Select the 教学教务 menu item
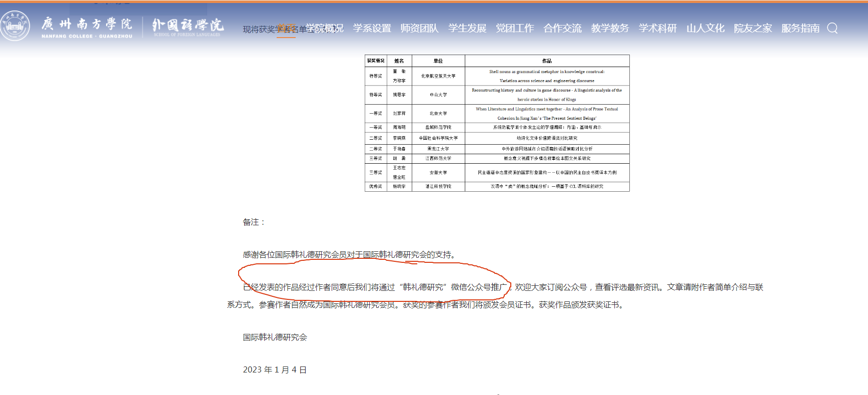The width and height of the screenshot is (868, 395). pyautogui.click(x=610, y=28)
